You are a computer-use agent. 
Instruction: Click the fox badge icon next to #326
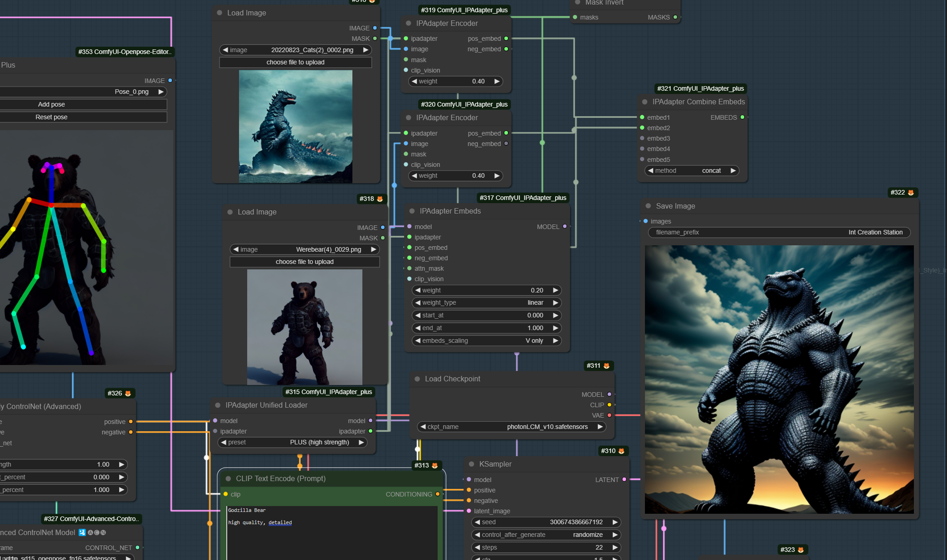coord(128,394)
